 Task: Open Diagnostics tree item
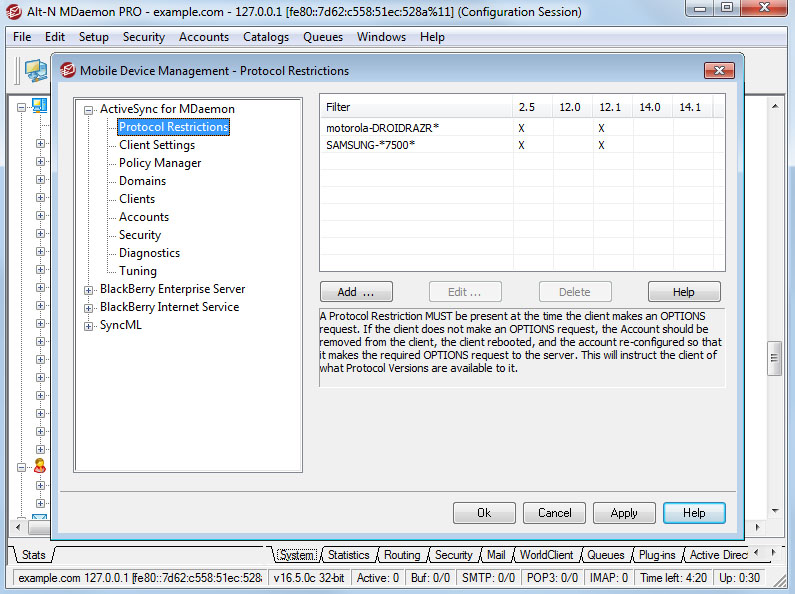[x=149, y=253]
